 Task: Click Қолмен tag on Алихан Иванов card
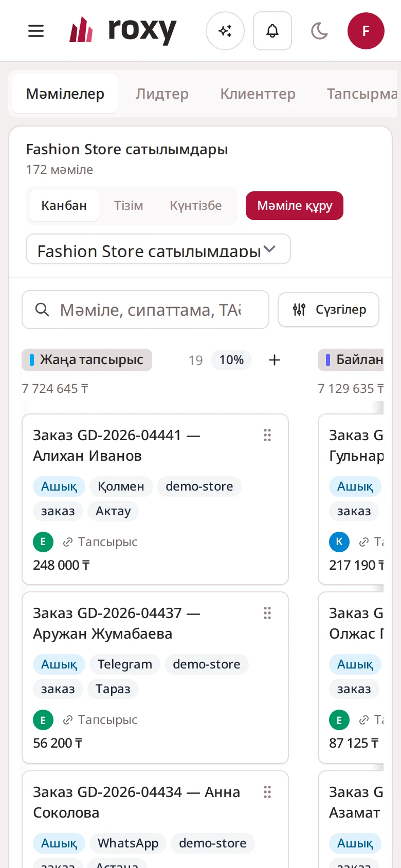(x=121, y=486)
